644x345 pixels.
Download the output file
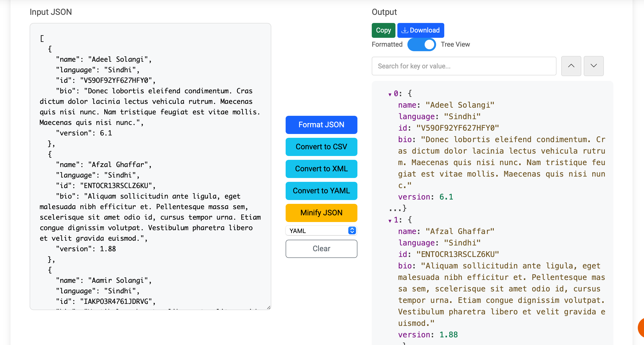click(421, 30)
